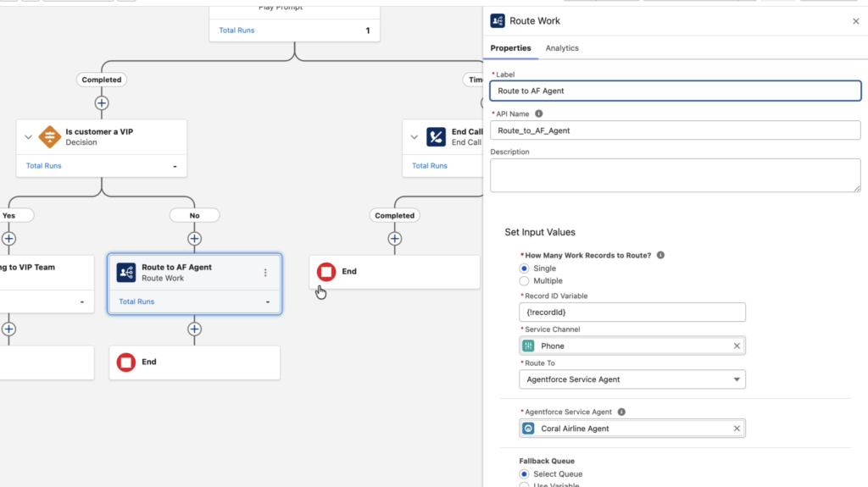
Task: Click Total Runs link in Route to AF Agent
Action: pyautogui.click(x=136, y=302)
